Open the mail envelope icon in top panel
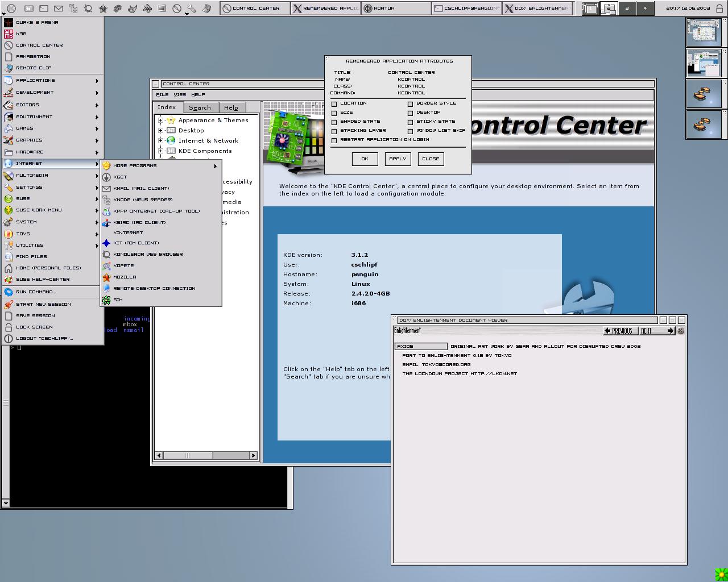 coord(59,9)
